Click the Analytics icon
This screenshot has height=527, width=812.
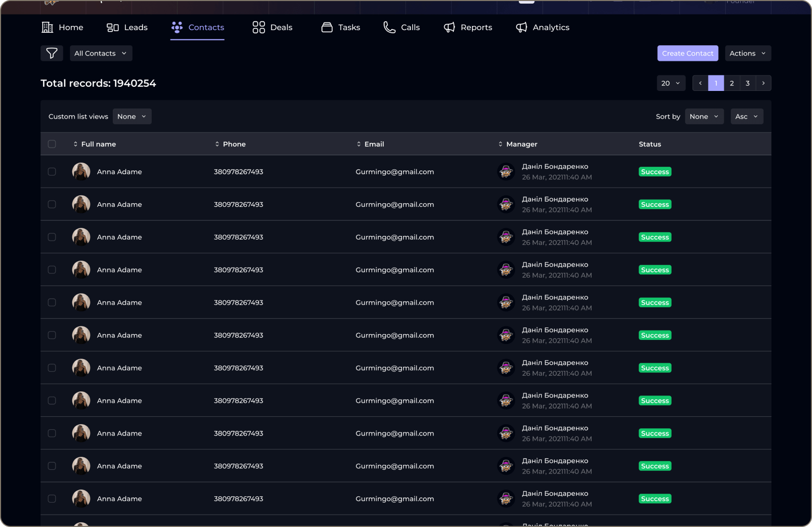521,27
